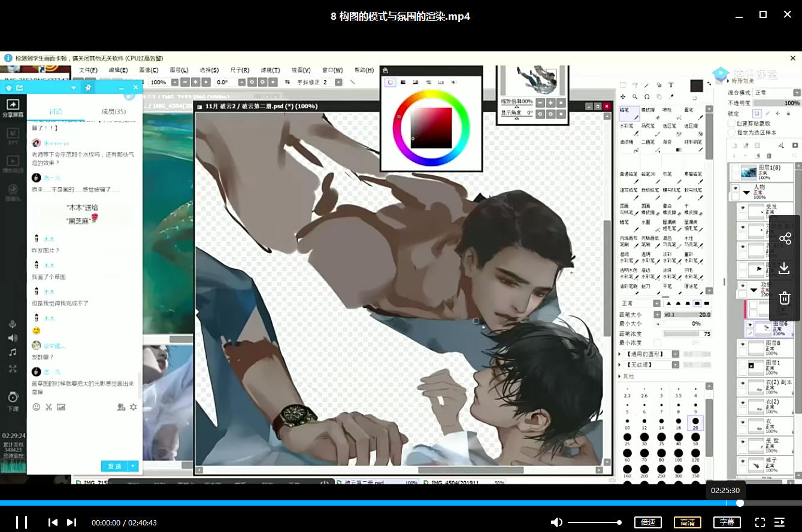802x532 pixels.
Task: Adjust the volume slider
Action: 594,522
